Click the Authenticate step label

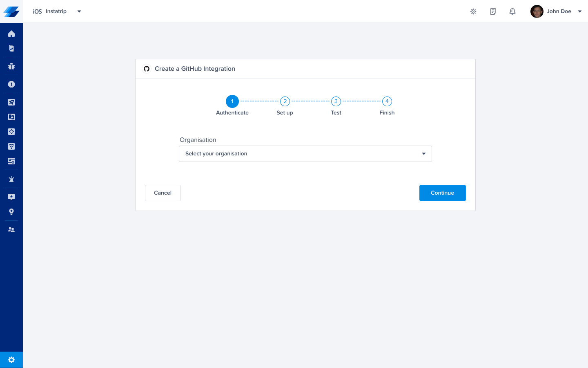232,113
